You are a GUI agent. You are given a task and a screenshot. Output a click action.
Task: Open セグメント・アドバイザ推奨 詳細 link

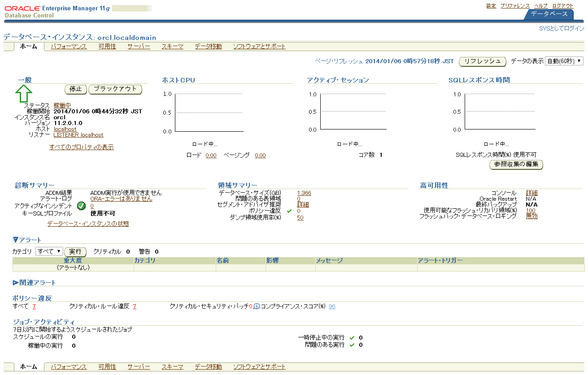click(x=303, y=205)
